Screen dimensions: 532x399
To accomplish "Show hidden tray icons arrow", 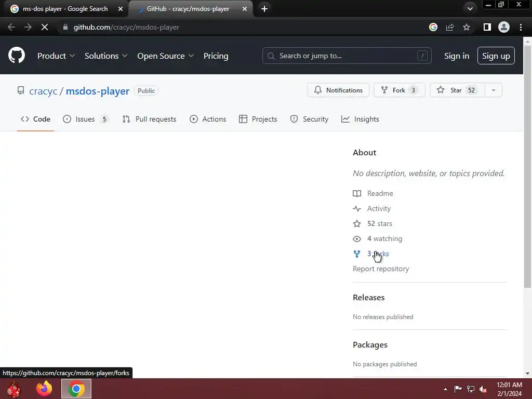I will click(445, 389).
